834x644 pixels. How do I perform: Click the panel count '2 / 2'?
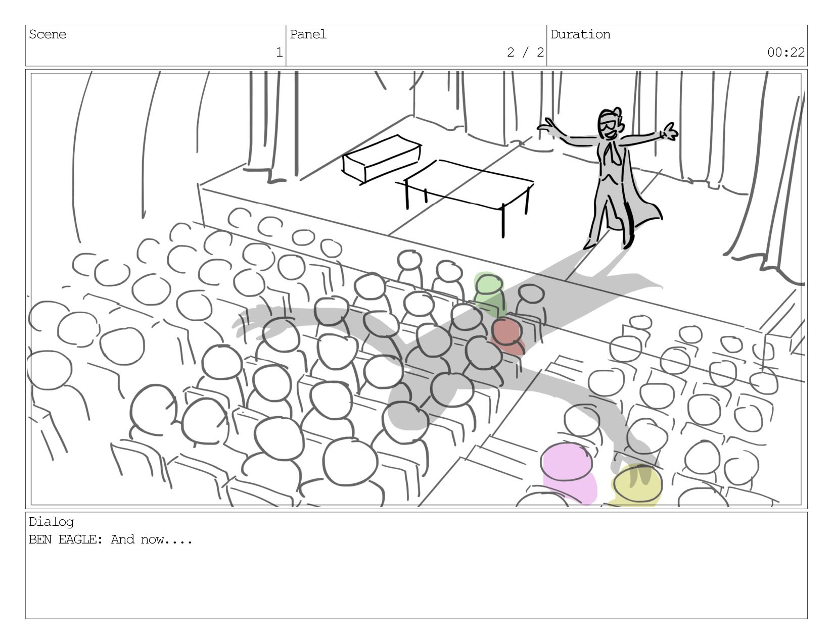tap(525, 52)
